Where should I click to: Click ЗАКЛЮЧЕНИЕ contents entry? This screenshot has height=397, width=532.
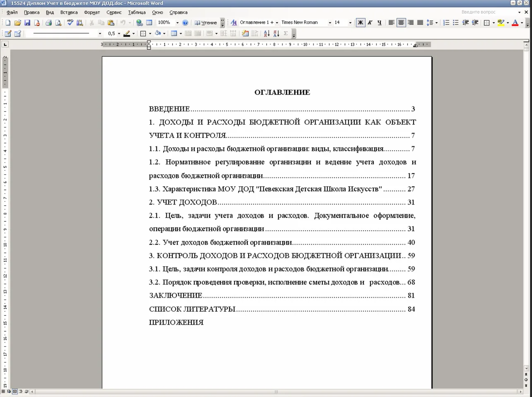point(282,295)
